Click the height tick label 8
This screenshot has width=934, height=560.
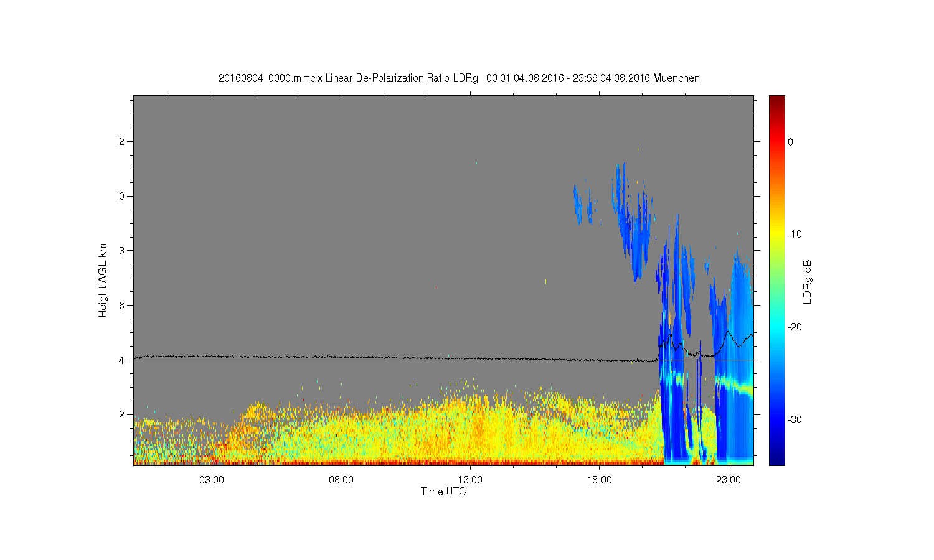coord(123,251)
